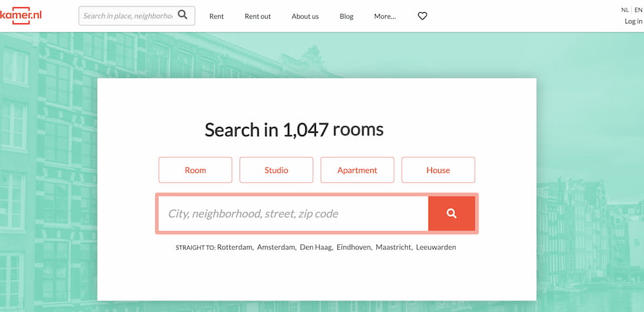The width and height of the screenshot is (644, 312).
Task: Select the Apartment property type
Action: click(x=357, y=170)
